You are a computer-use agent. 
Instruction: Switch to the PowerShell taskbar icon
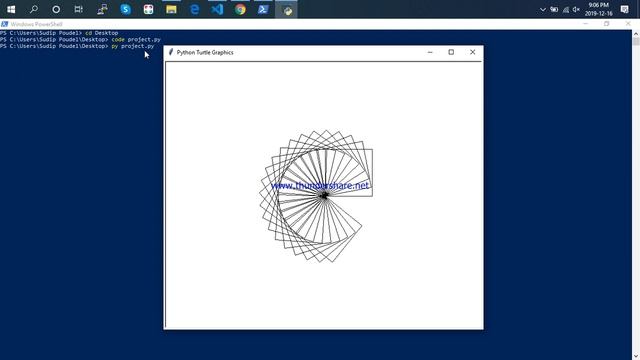click(263, 9)
